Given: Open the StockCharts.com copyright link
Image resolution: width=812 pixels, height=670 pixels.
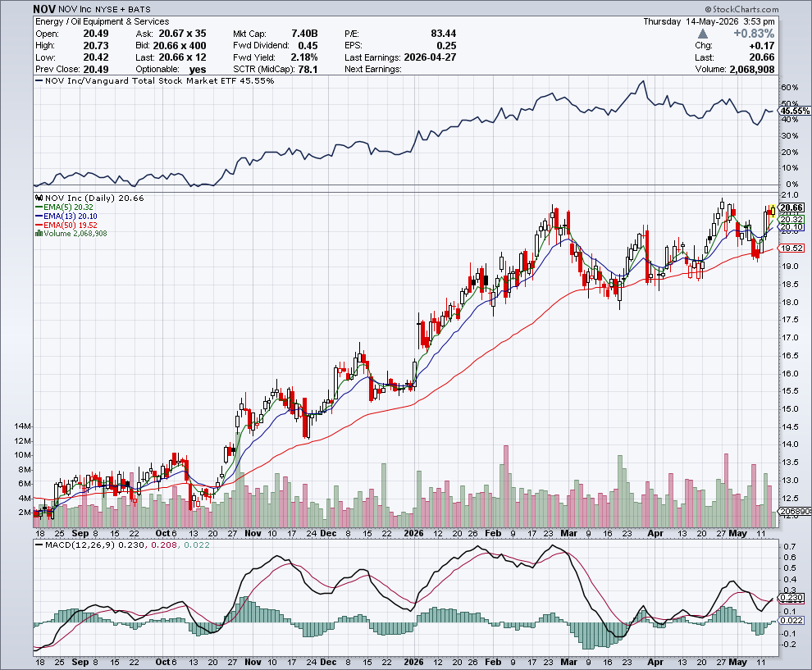Looking at the screenshot, I should tap(741, 9).
